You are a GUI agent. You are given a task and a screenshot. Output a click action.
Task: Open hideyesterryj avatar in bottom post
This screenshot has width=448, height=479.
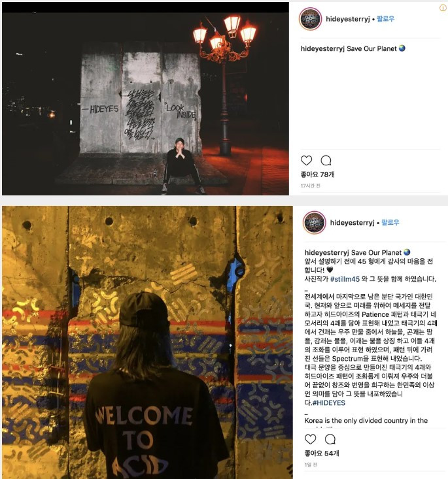(315, 222)
